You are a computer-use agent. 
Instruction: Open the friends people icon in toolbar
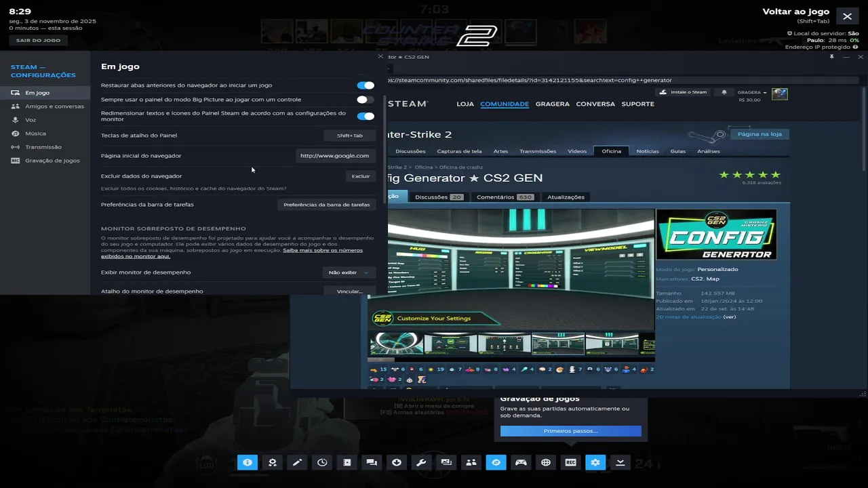point(471,462)
